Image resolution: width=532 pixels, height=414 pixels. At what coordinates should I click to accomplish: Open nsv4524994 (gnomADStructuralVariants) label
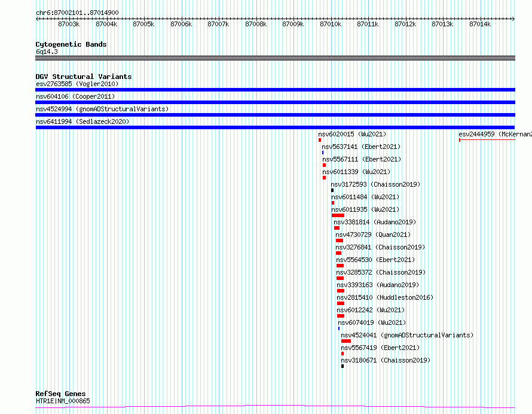tap(102, 109)
